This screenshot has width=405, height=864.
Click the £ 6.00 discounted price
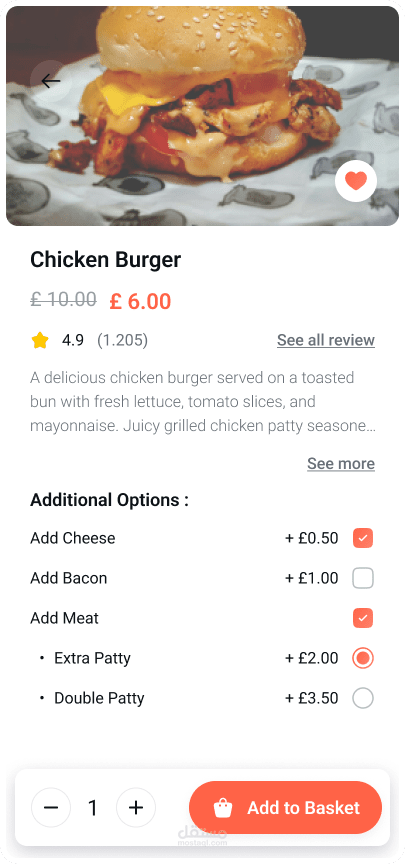pos(141,301)
